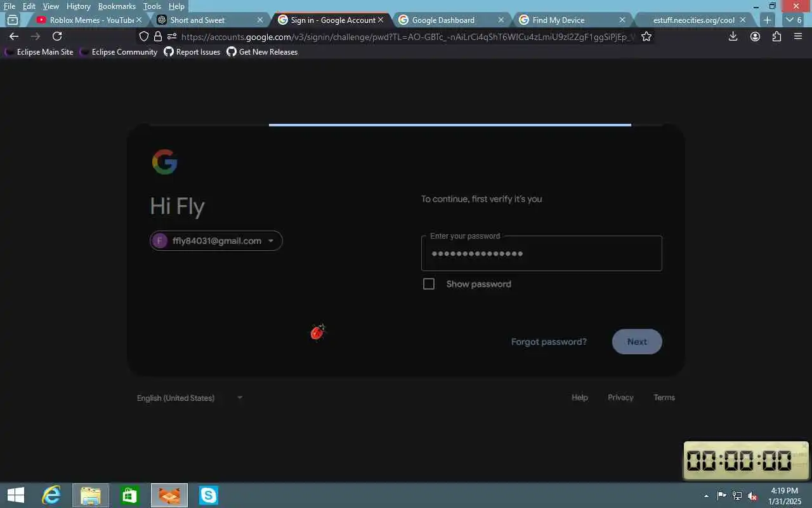Open the tracking protection shield icon
812x508 pixels.
pyautogui.click(x=144, y=36)
